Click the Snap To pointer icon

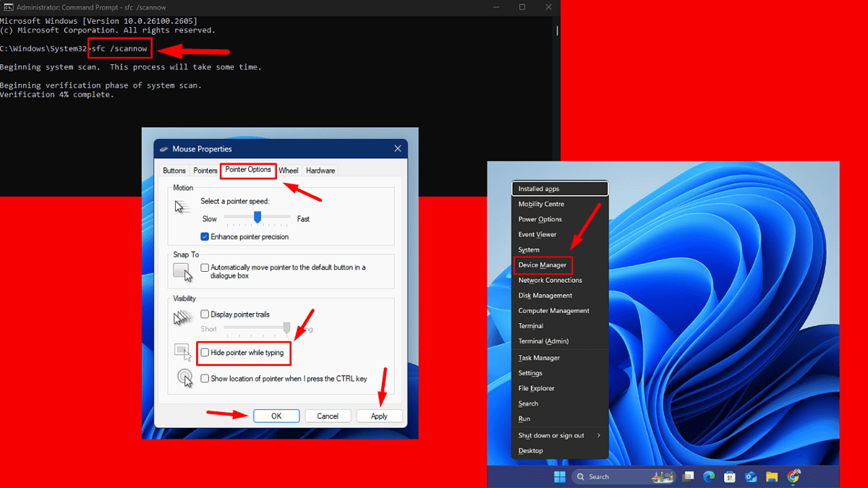pos(182,272)
